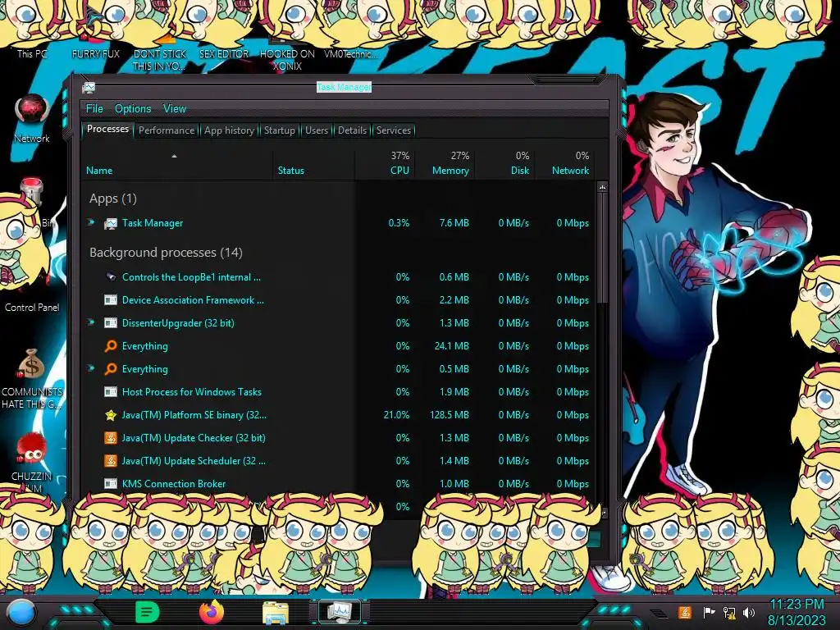Select KMS Connection Broker process

click(174, 484)
